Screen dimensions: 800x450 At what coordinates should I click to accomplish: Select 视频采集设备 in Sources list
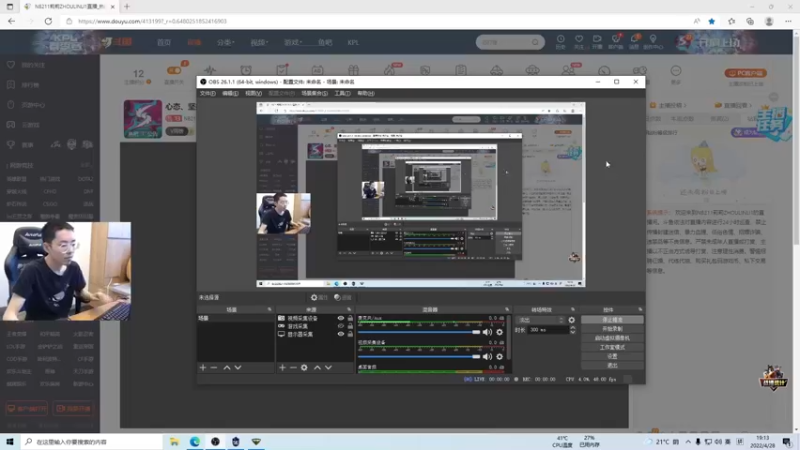[x=303, y=318]
